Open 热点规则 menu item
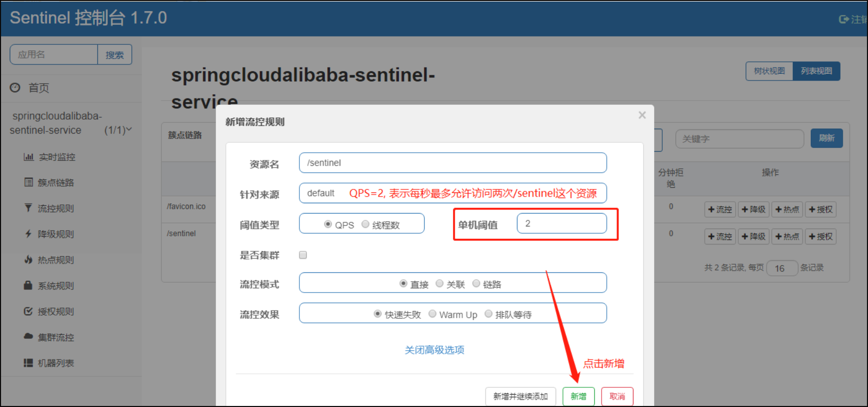Viewport: 868px width, 407px height. pos(56,260)
